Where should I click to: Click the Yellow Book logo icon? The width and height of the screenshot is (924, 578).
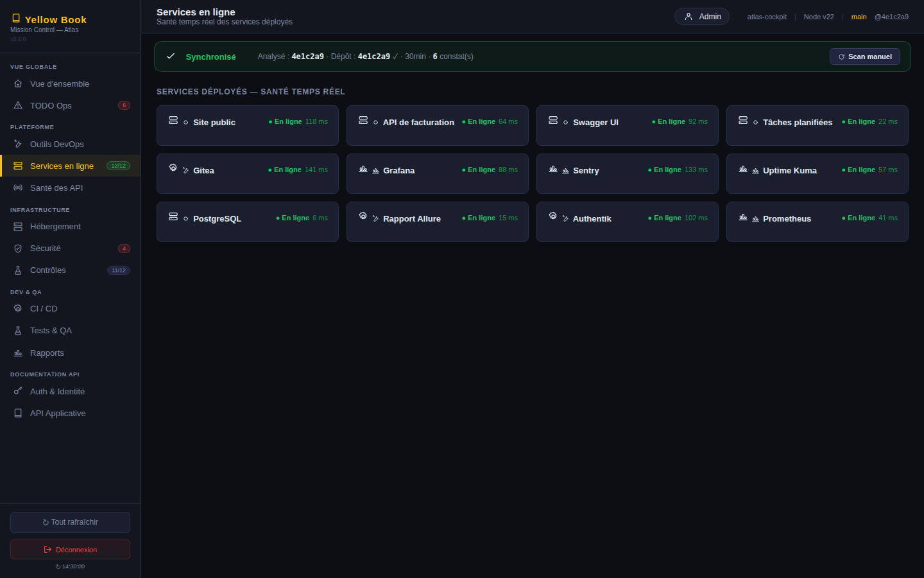click(16, 19)
